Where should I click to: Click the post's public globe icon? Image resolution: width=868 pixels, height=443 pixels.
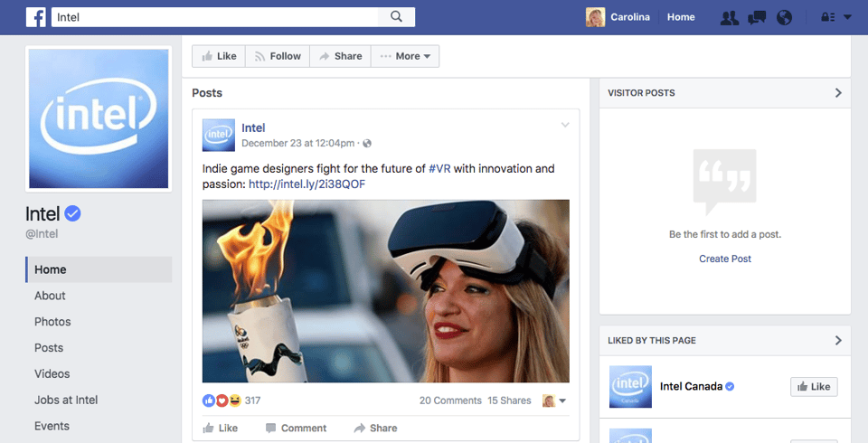pos(367,144)
